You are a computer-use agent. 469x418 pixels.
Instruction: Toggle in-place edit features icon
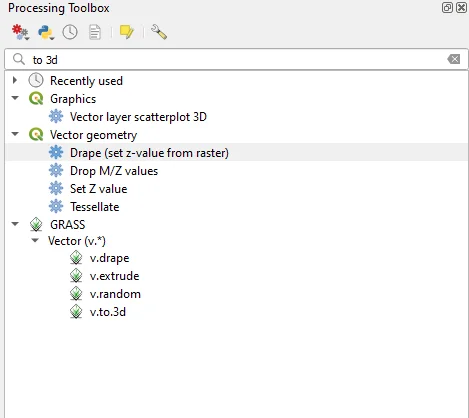tap(126, 32)
